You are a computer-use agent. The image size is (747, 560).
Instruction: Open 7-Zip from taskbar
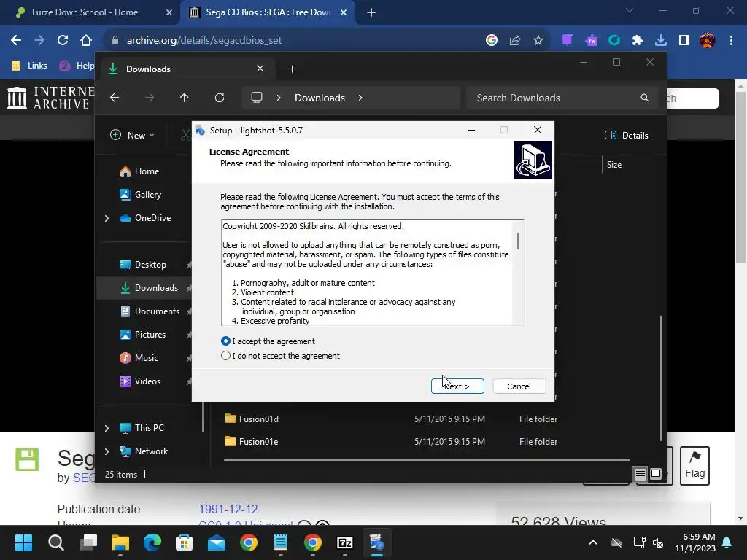tap(345, 542)
